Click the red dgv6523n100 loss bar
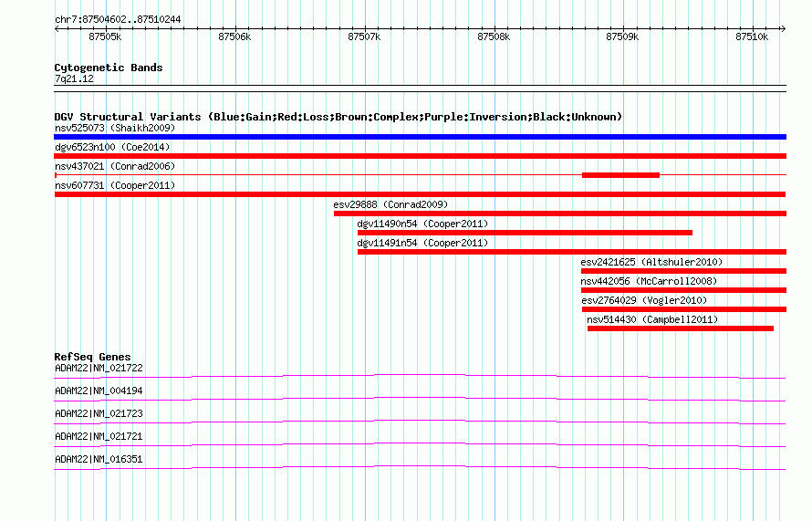 click(420, 156)
